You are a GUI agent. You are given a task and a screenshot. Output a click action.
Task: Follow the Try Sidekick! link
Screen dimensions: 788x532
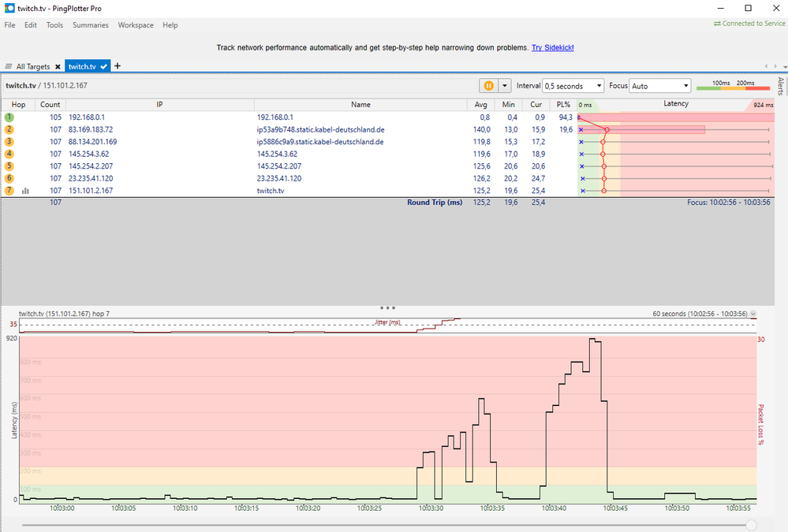pos(552,48)
